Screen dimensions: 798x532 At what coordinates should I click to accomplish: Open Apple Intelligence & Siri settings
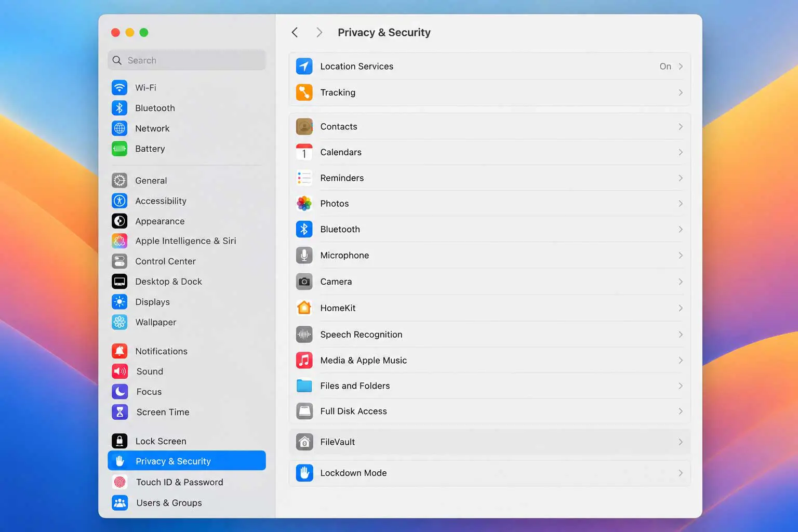(187, 241)
